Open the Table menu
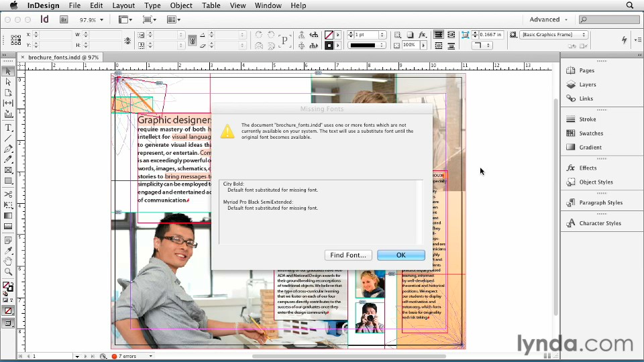Image resolution: width=644 pixels, height=362 pixels. [x=211, y=5]
